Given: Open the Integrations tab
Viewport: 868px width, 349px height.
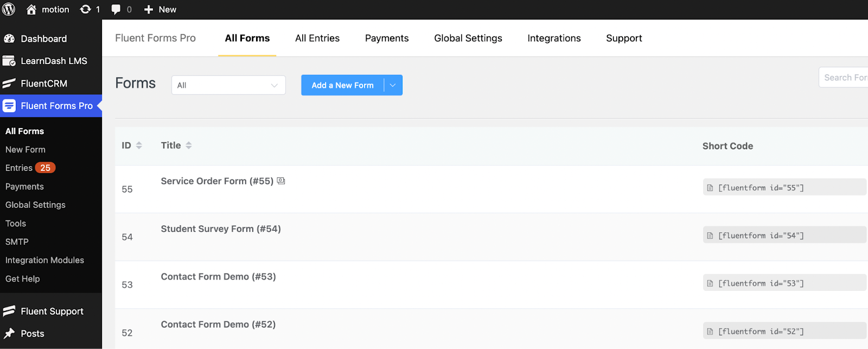Looking at the screenshot, I should click(x=554, y=38).
